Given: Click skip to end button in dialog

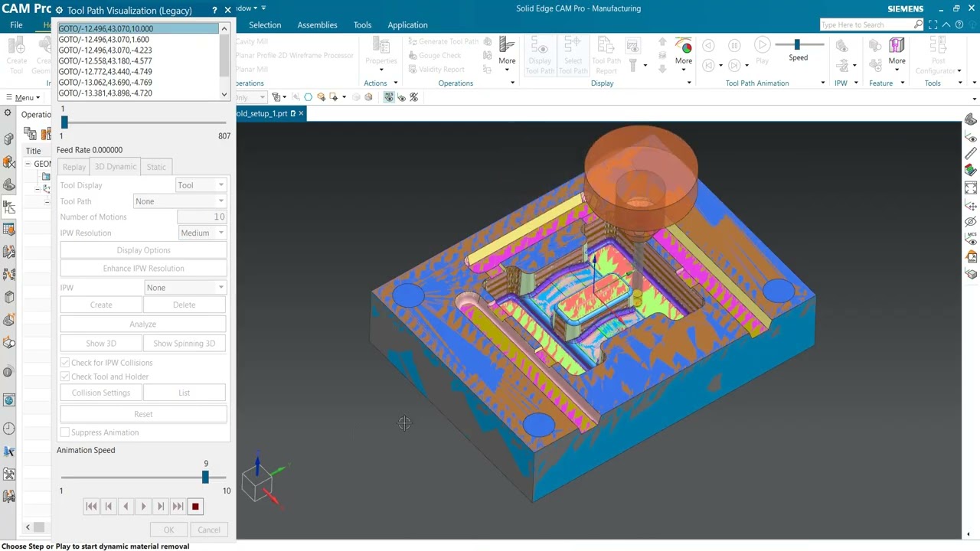Looking at the screenshot, I should point(178,507).
